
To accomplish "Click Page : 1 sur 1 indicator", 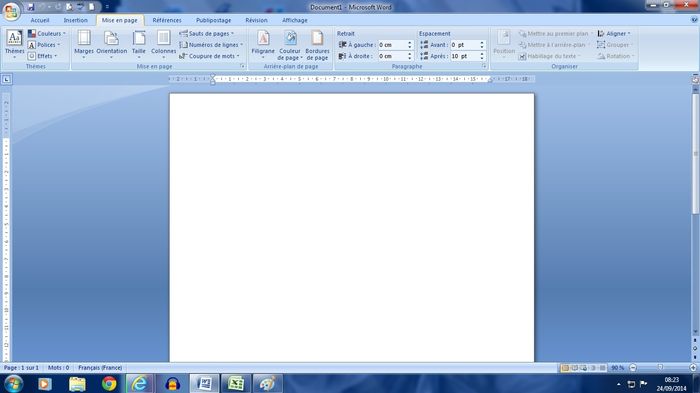I will tap(21, 368).
